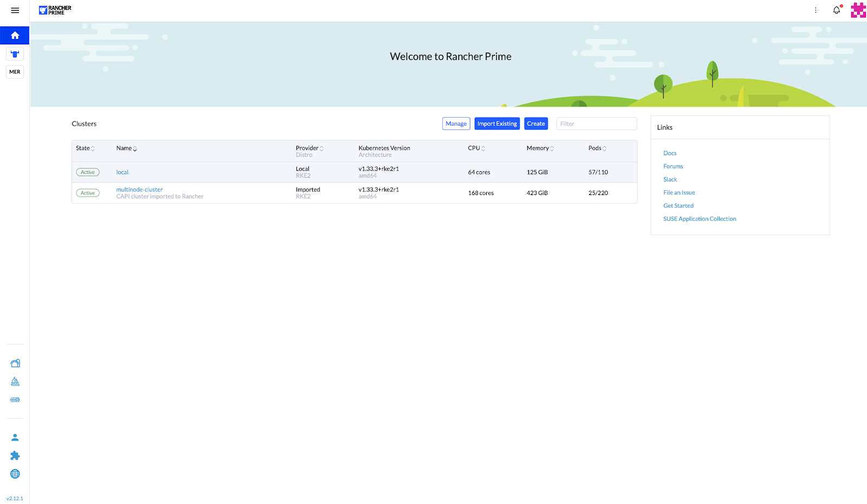Open the user avatar menu
867x504 pixels.
[x=858, y=10]
